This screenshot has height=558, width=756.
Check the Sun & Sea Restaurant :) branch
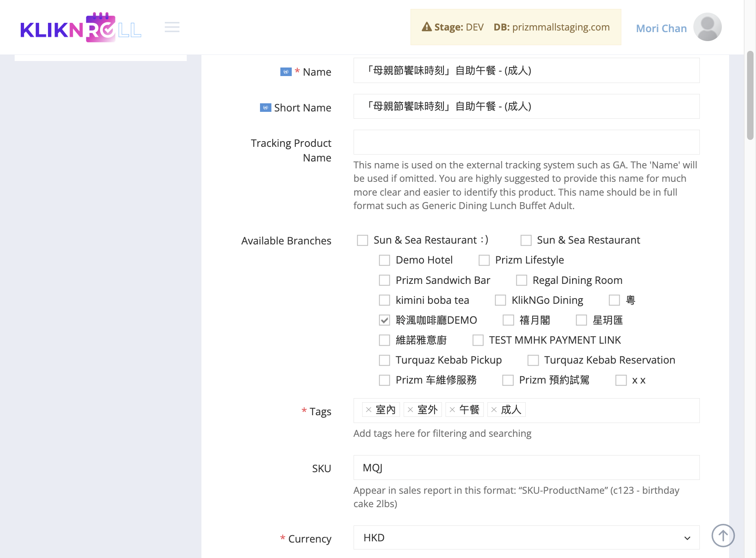tap(363, 240)
